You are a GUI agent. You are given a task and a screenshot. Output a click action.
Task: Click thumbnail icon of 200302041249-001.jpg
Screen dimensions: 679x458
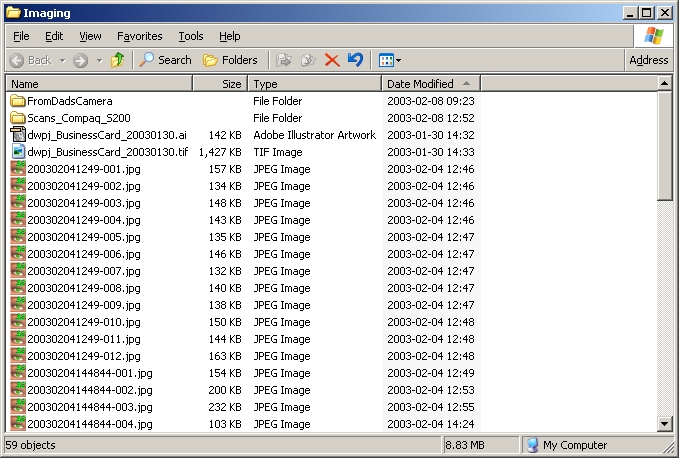tap(18, 169)
